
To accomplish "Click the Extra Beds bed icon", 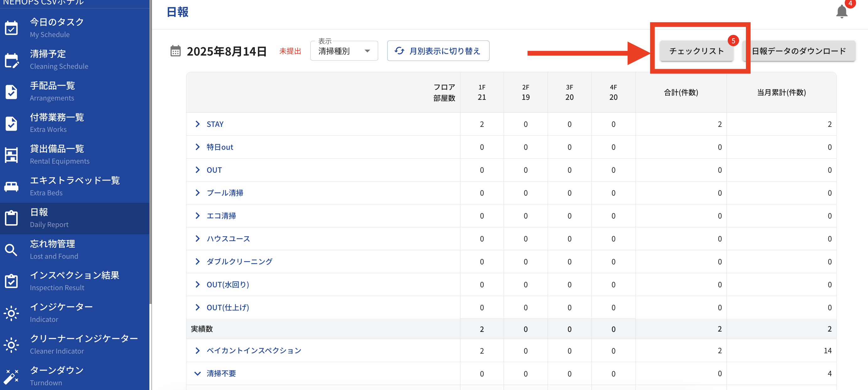I will point(12,187).
